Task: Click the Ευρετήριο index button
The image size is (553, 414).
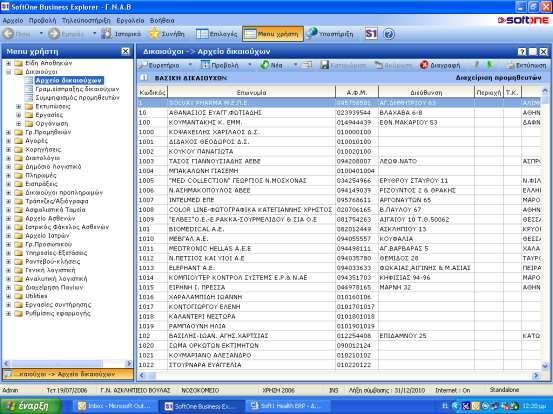Action: pyautogui.click(x=159, y=65)
